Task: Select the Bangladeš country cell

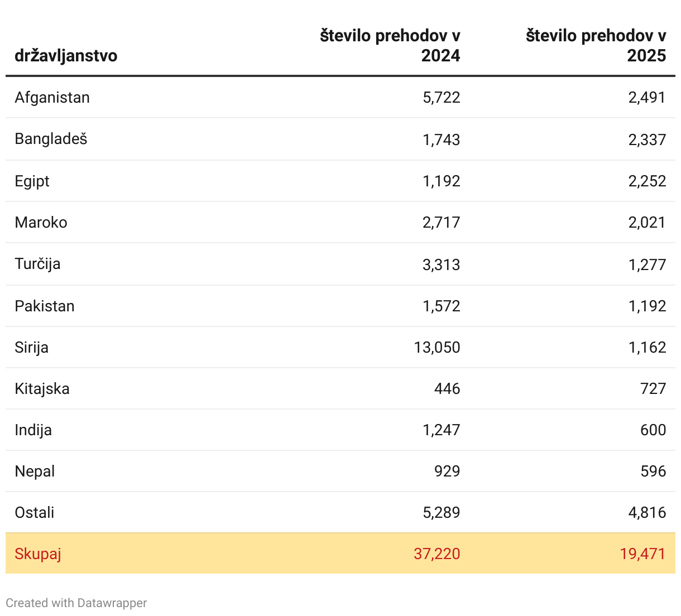Action: (51, 139)
